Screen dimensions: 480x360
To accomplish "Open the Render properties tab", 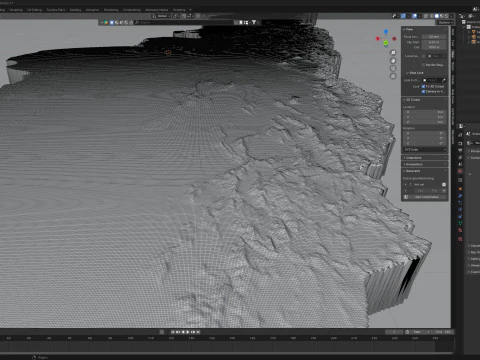I will pos(460,143).
